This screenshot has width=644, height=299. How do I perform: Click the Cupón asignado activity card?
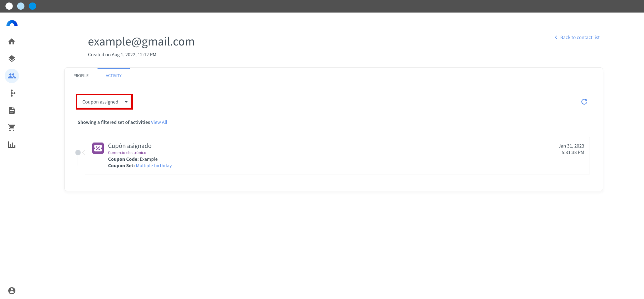coord(337,156)
